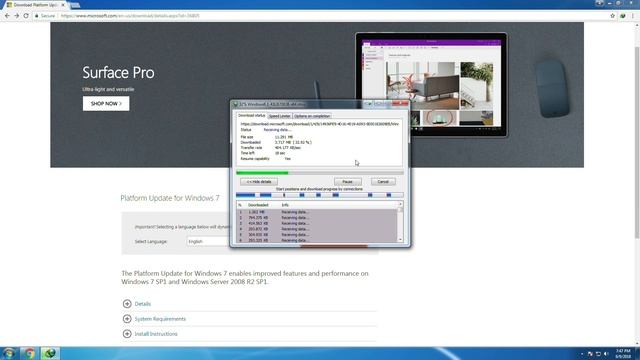Screen dimensions: 640x360
Task: Click the browser forward arrow
Action: [16, 16]
